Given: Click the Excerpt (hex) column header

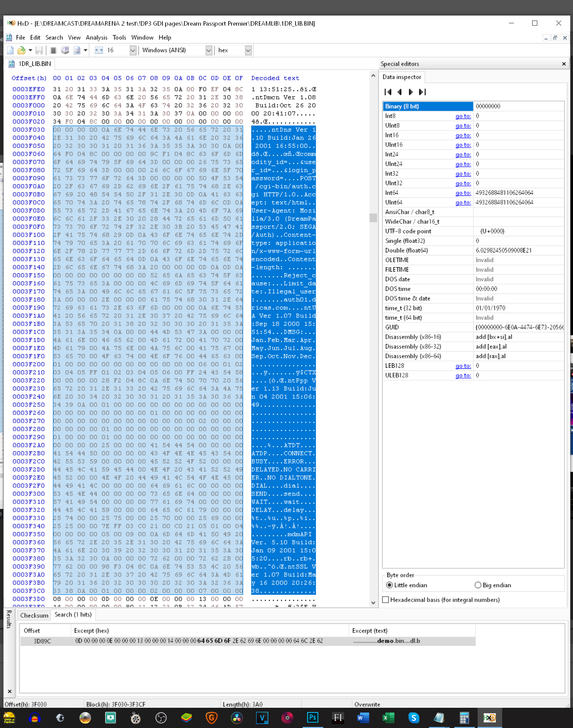Looking at the screenshot, I should click(x=210, y=631).
